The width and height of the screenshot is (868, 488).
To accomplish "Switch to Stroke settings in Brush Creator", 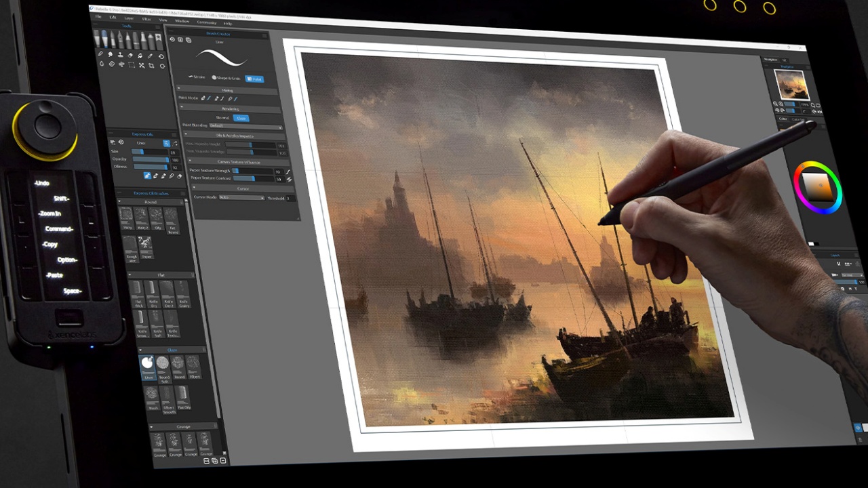I will coord(197,77).
